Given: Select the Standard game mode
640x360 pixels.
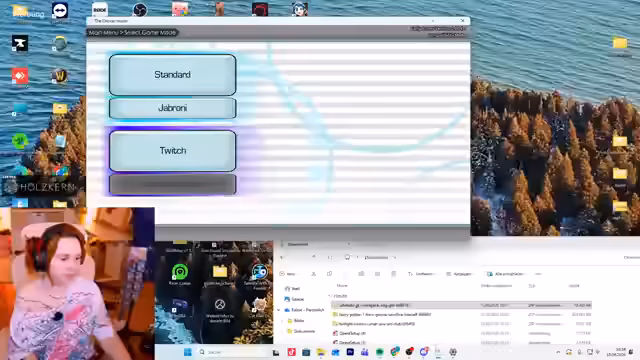Looking at the screenshot, I should click(172, 75).
